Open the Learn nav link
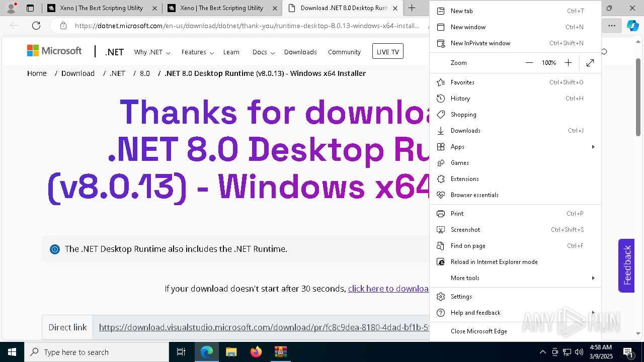The image size is (644, 362). 231,52
